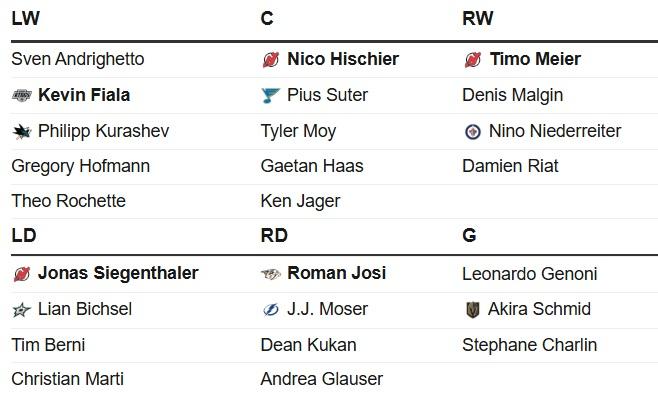Click the Sharks logo beside Philipp Kurashev
The height and width of the screenshot is (405, 658).
coord(22,132)
